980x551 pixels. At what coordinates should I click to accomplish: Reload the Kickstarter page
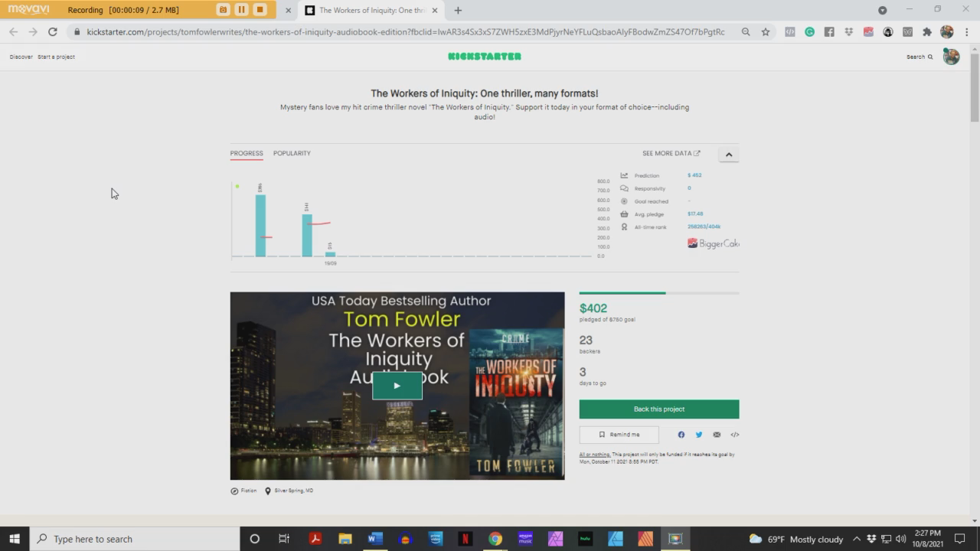(52, 31)
